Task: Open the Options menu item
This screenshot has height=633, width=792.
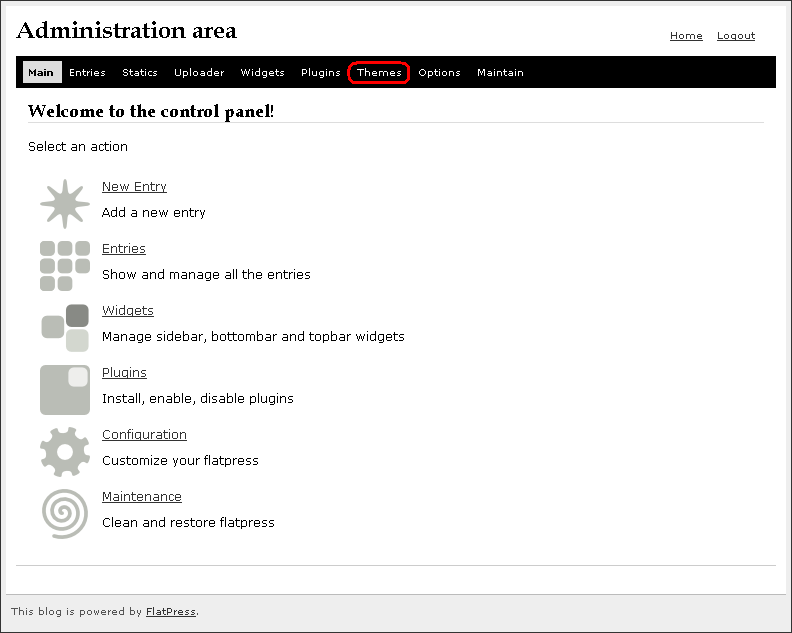Action: tap(439, 73)
